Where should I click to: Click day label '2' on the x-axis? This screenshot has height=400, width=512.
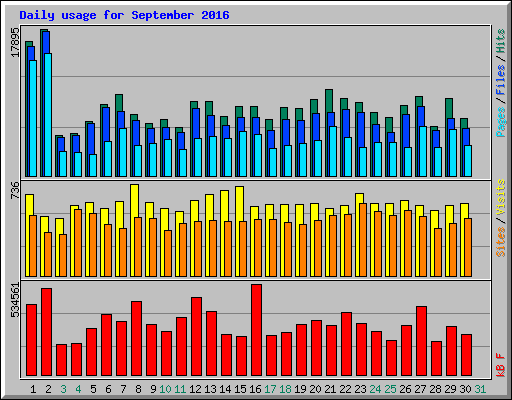click(48, 389)
